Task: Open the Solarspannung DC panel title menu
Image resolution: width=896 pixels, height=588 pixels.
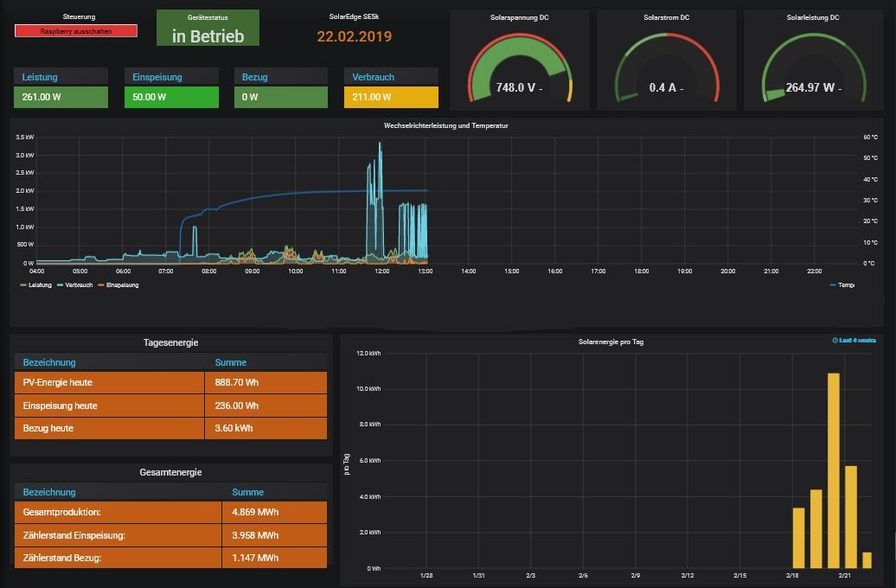Action: 519,17
